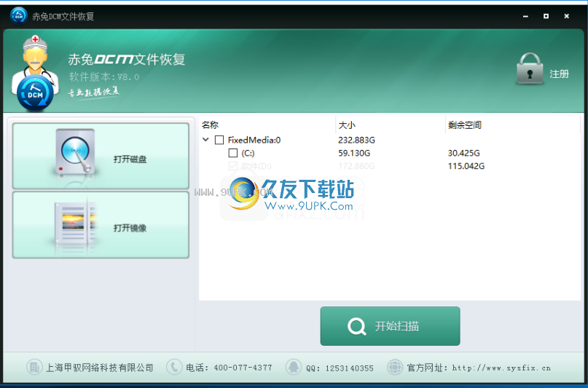This screenshot has height=388, width=588.
Task: Click the globe website icon in footer
Action: pos(394,367)
